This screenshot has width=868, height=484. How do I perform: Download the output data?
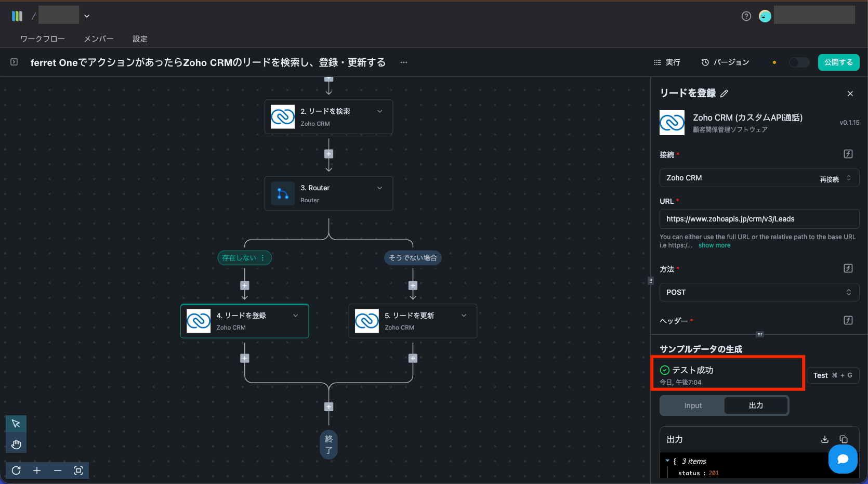(x=825, y=439)
